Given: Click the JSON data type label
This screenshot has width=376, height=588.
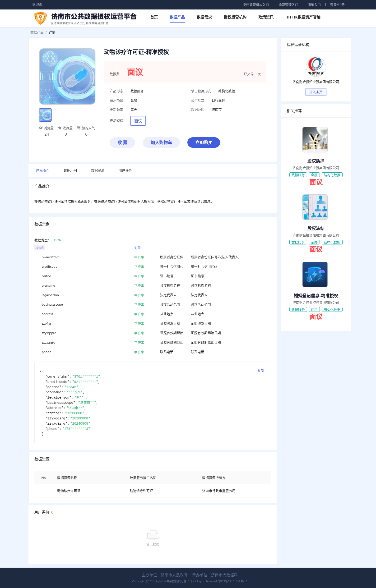Looking at the screenshot, I should click(57, 240).
